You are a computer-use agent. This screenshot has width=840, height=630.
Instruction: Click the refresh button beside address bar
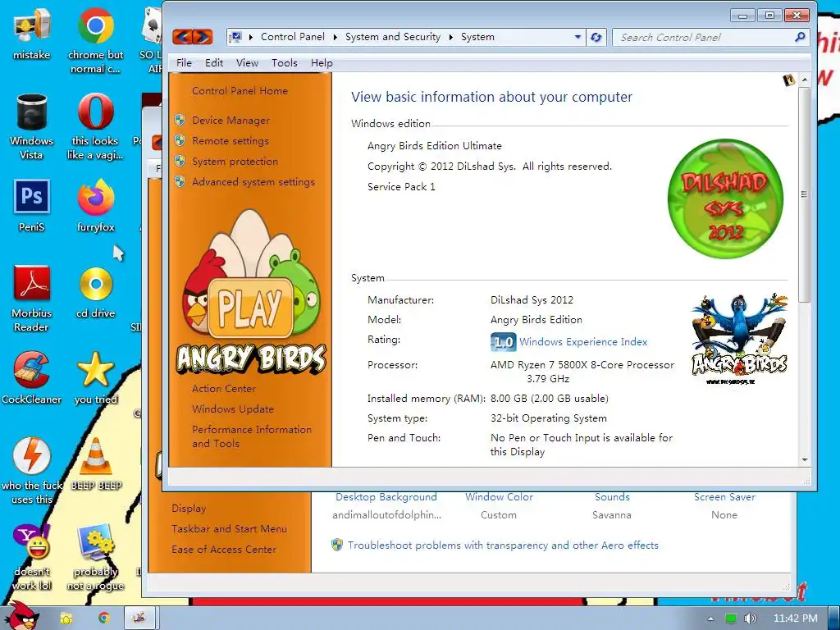[x=596, y=37]
